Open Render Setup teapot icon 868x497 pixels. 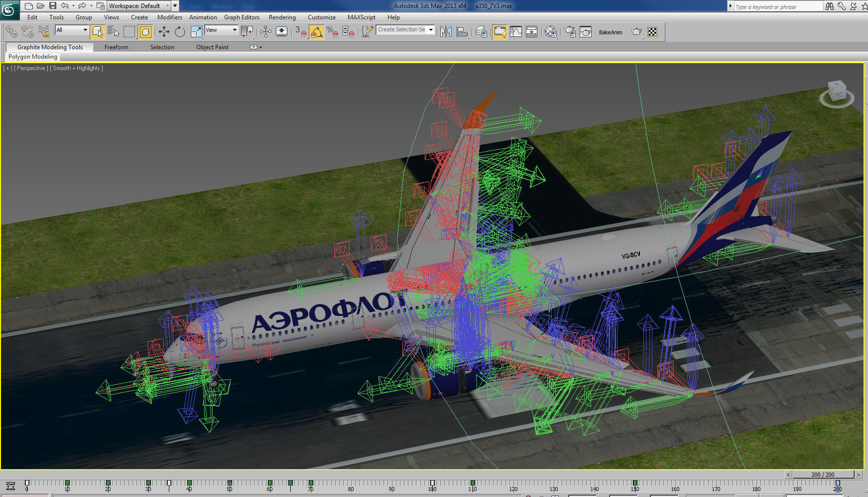tap(570, 32)
